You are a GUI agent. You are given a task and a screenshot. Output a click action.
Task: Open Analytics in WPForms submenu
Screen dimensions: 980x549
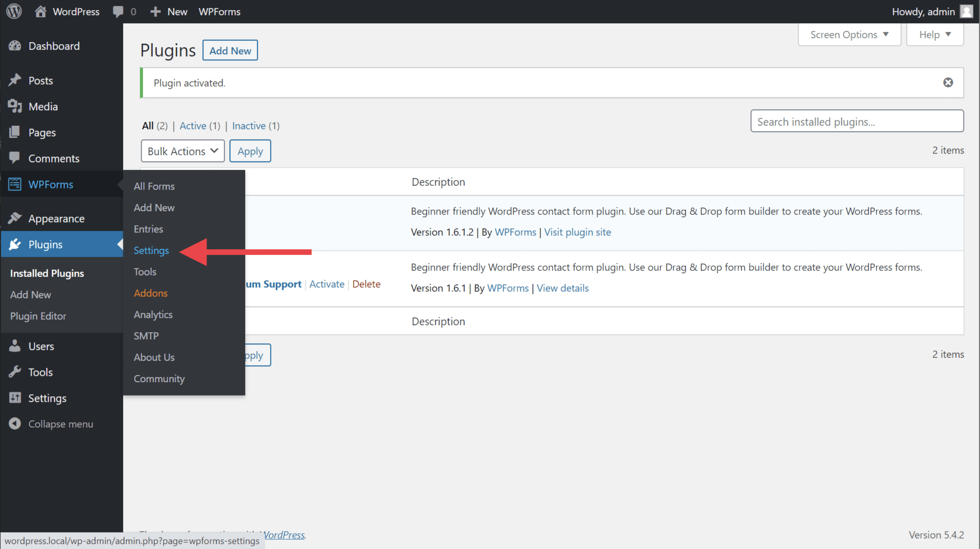tap(153, 314)
